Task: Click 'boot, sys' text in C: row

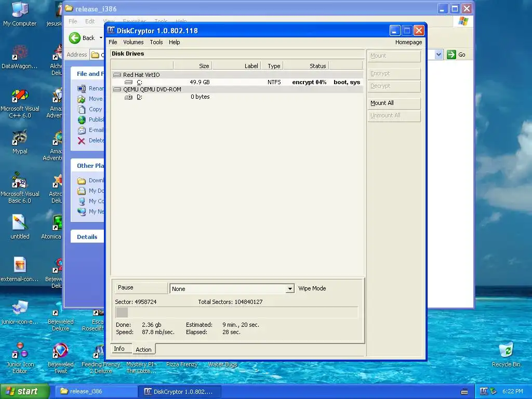Action: click(x=347, y=82)
